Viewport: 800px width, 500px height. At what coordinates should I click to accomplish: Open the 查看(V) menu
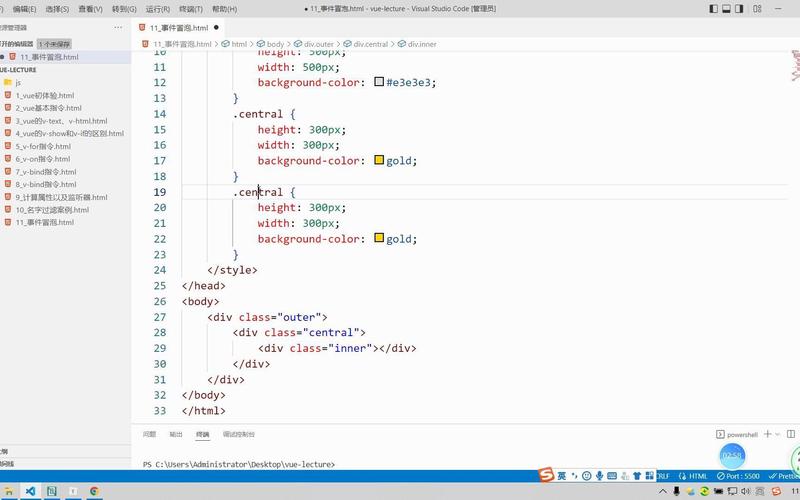90,9
